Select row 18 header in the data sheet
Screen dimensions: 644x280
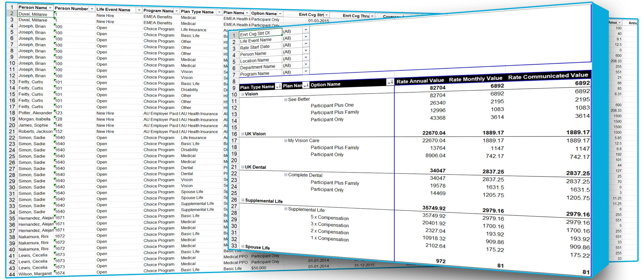(12, 113)
